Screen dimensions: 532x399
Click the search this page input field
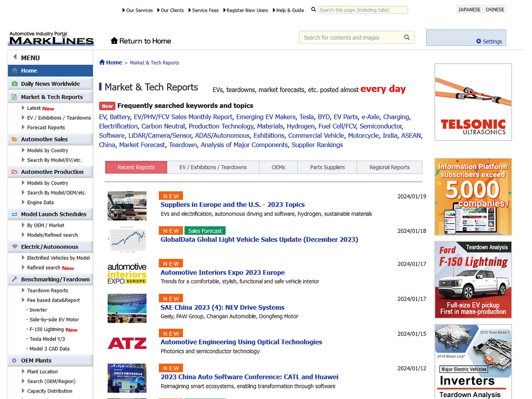coord(363,10)
